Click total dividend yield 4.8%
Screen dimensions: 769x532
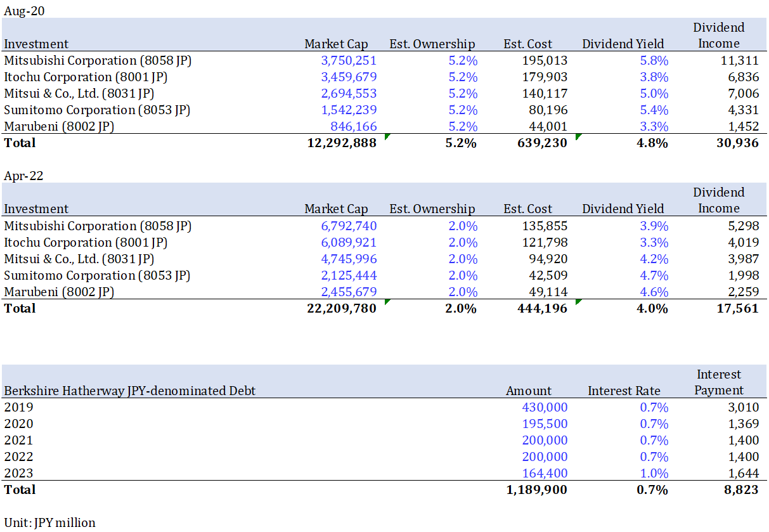point(653,143)
